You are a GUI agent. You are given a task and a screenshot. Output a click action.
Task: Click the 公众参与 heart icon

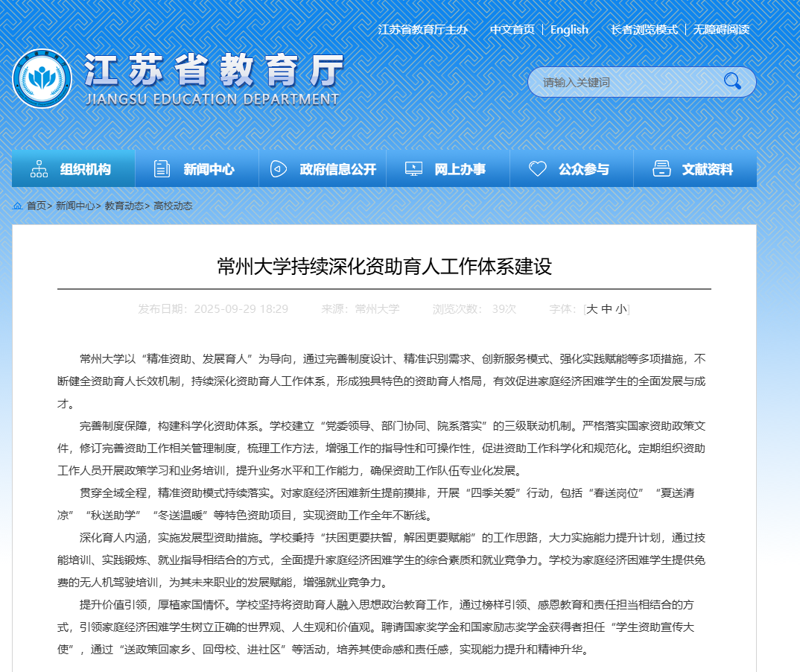click(x=538, y=169)
